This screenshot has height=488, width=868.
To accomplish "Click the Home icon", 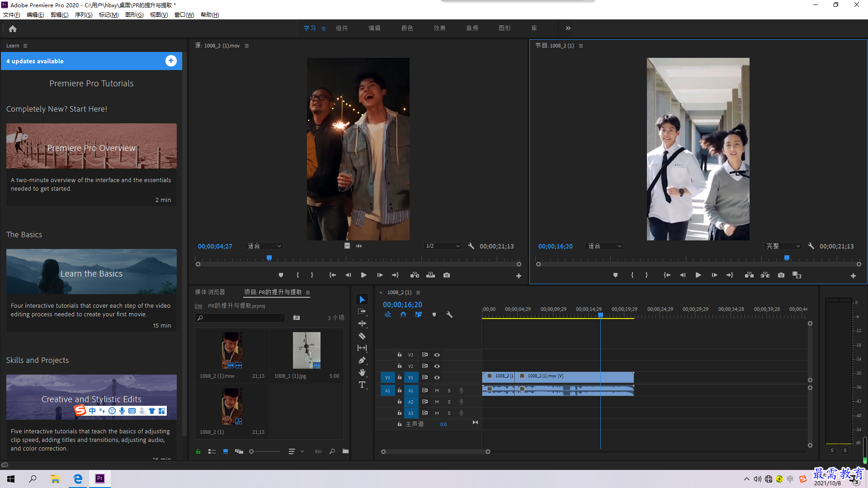I will pyautogui.click(x=13, y=28).
